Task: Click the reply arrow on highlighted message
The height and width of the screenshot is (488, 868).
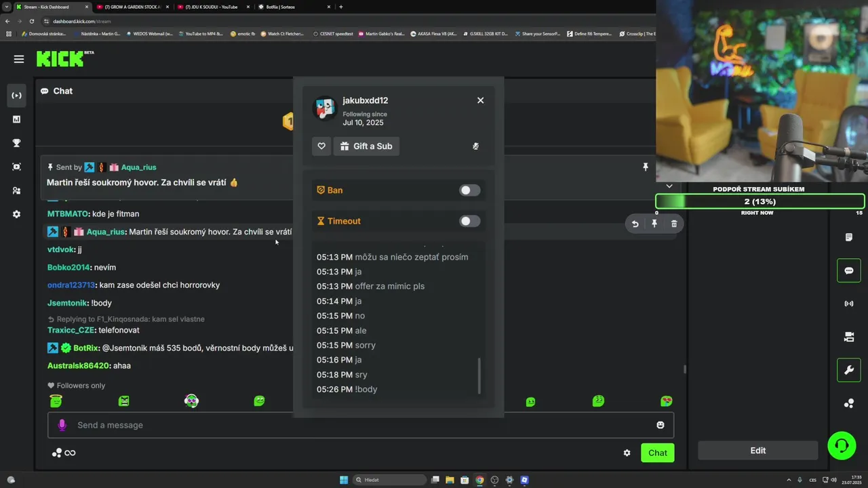Action: pyautogui.click(x=635, y=224)
